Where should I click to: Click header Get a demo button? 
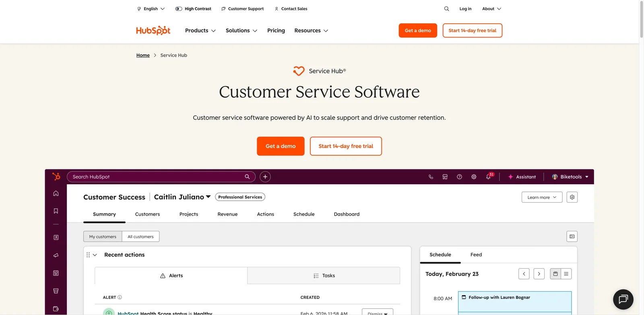[x=418, y=31]
